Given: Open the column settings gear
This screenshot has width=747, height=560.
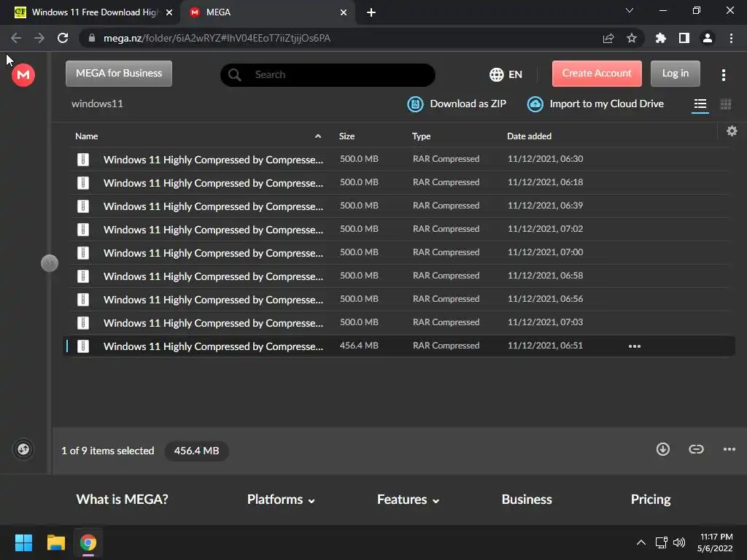Looking at the screenshot, I should click(732, 131).
